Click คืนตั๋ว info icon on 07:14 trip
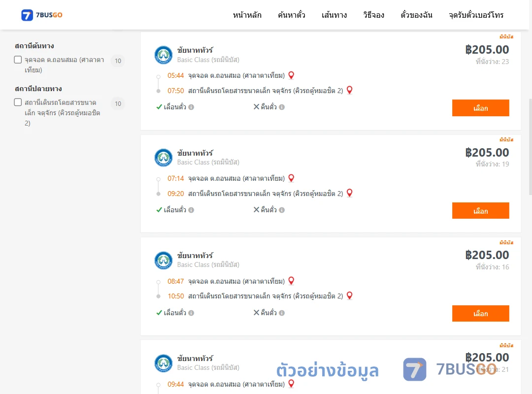This screenshot has height=394, width=532. tap(282, 210)
